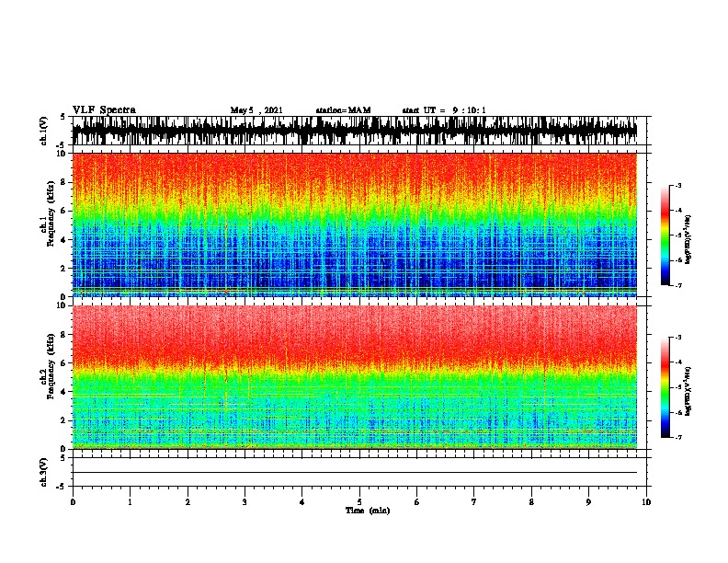Viewport: 728px width, 563px height.
Task: Click the '10' tick on the time axis
Action: coord(646,502)
